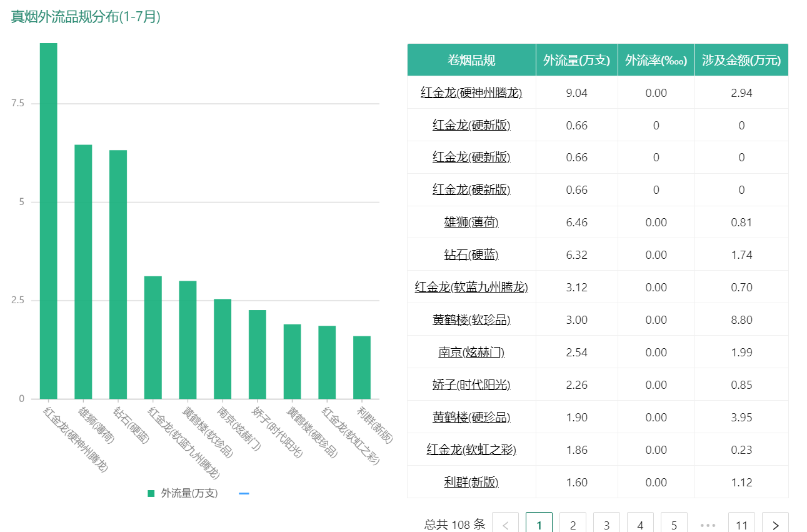
Task: Go to the next page arrow
Action: (775, 525)
